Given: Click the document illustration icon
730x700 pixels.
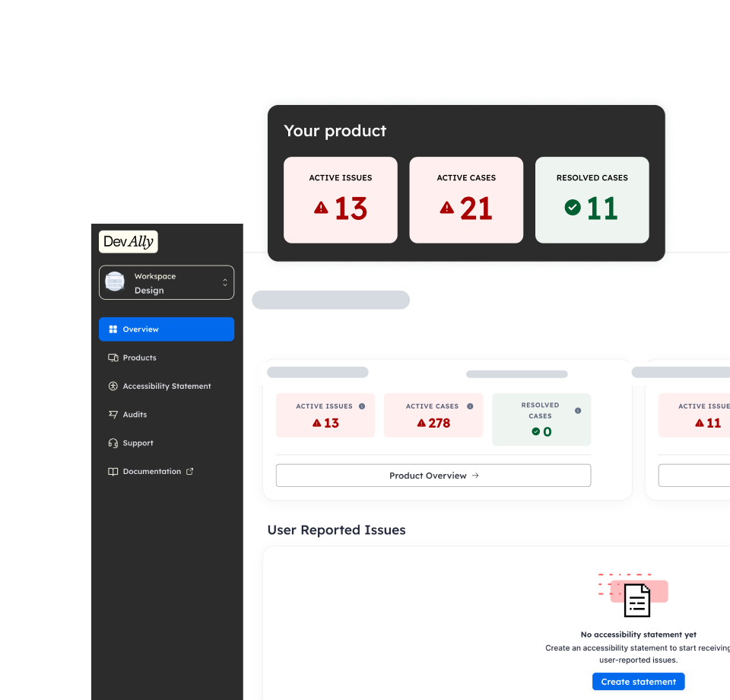Looking at the screenshot, I should pos(637,600).
